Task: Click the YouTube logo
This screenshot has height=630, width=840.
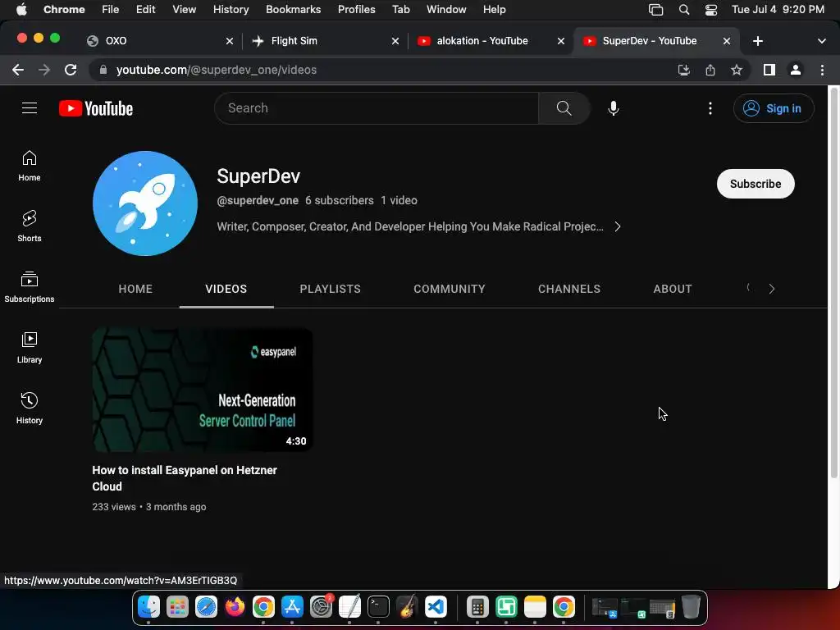Action: [96, 108]
